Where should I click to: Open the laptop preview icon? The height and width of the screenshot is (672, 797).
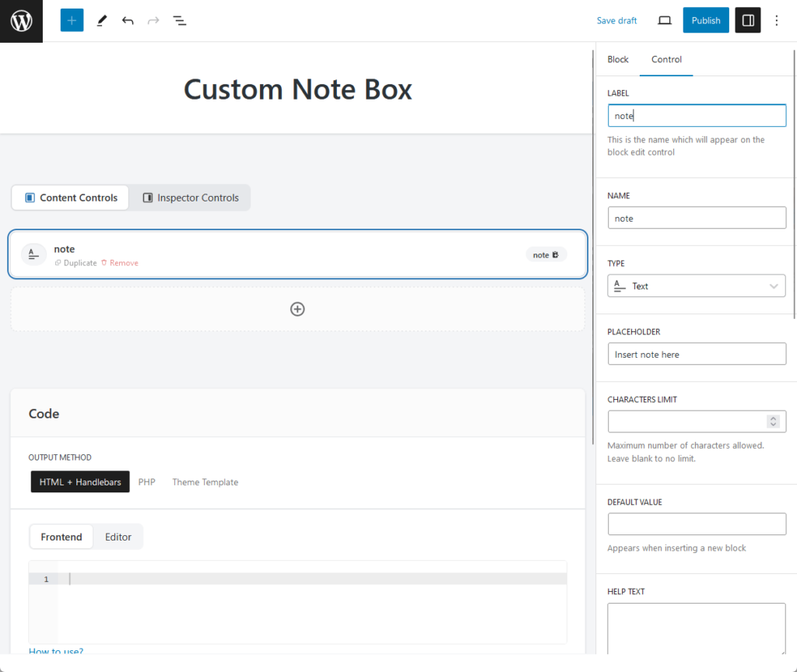pos(665,20)
